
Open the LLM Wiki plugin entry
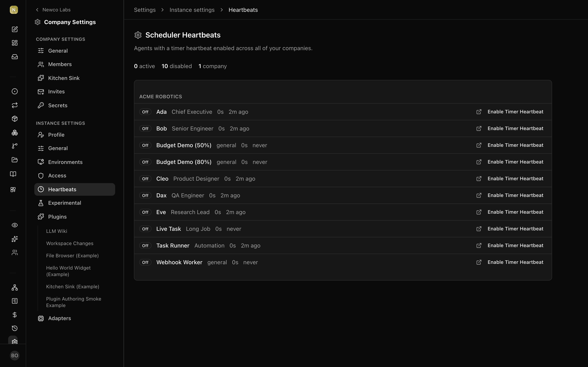pos(57,231)
